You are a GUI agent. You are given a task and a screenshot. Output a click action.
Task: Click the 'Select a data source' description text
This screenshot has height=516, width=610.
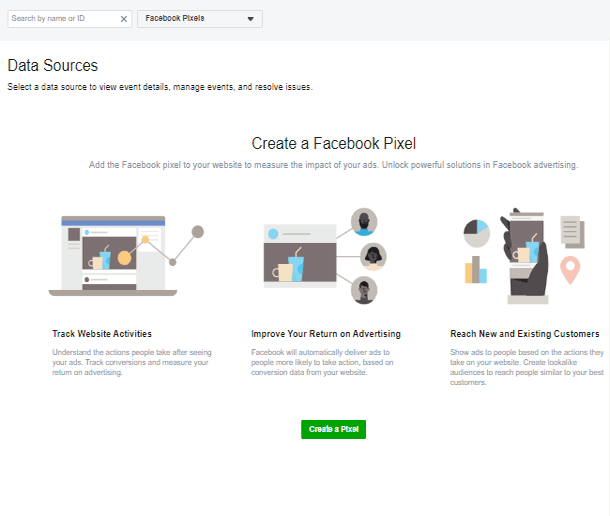point(160,87)
